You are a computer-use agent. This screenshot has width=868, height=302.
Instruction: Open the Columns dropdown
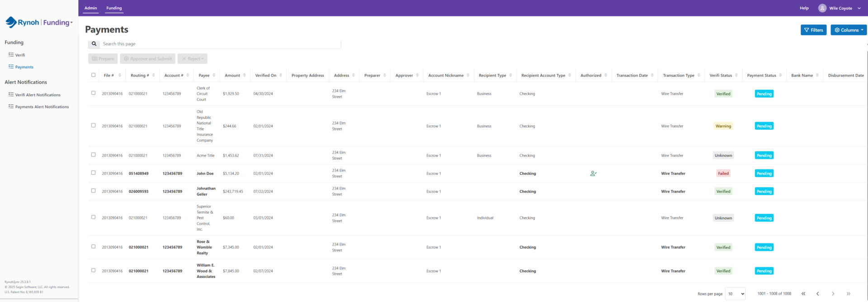pos(849,30)
